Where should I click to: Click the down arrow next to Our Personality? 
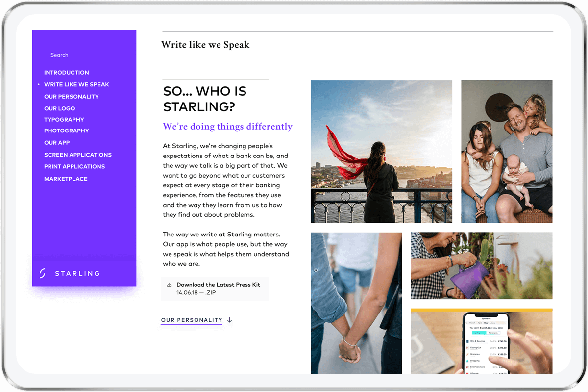(x=229, y=320)
